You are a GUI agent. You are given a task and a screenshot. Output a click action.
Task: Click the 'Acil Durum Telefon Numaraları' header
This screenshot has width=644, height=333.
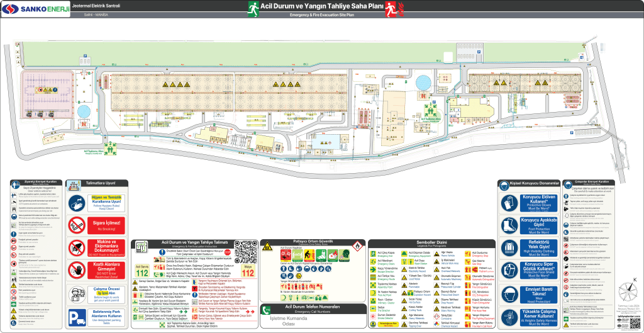(x=313, y=308)
